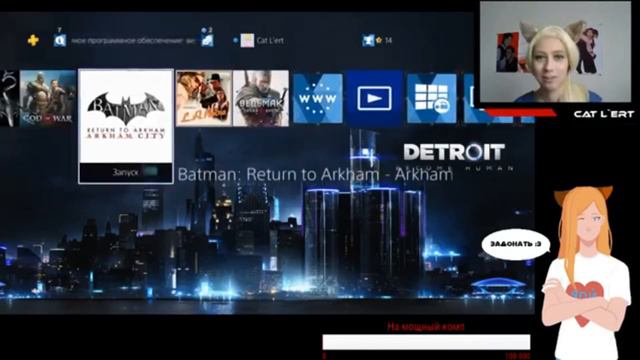The height and width of the screenshot is (360, 640).
Task: Click the streamer webcam overlay
Action: tap(555, 52)
